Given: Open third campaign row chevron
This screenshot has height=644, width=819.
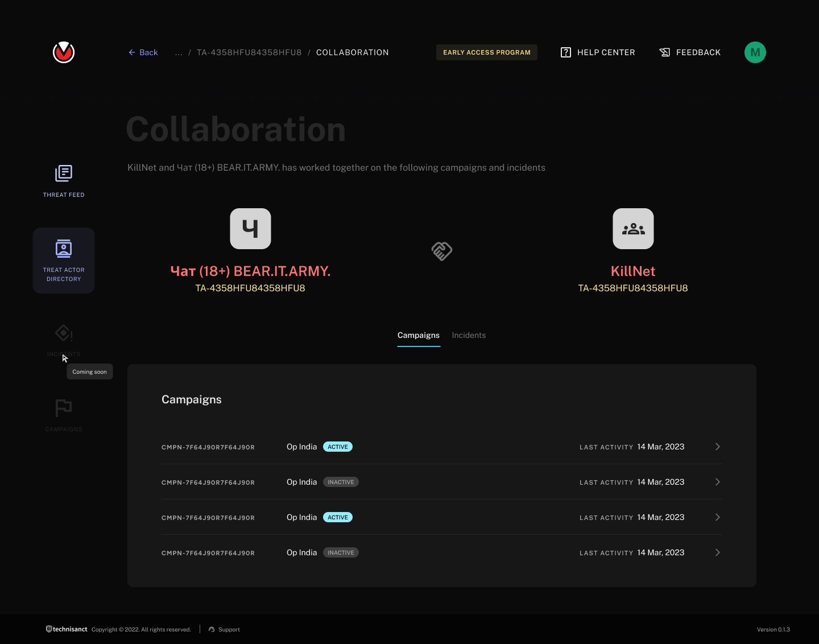Looking at the screenshot, I should click(718, 517).
